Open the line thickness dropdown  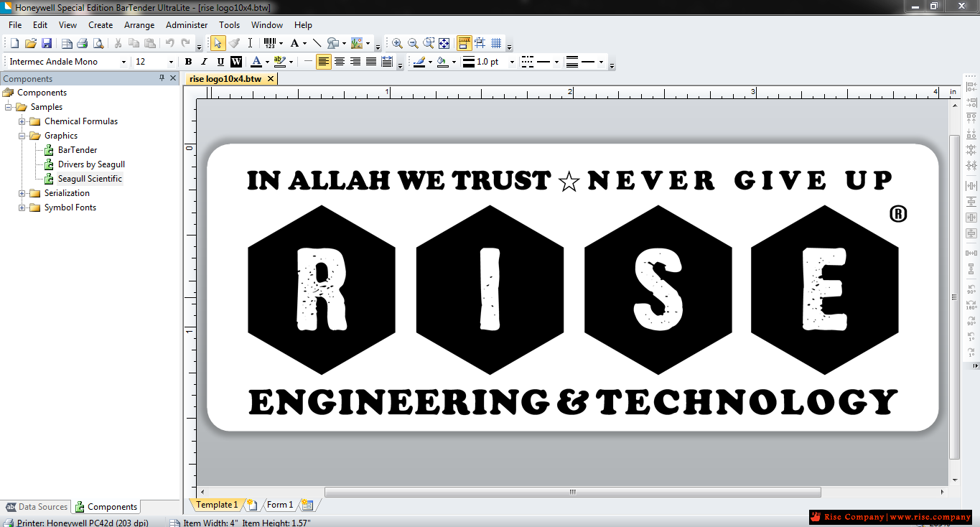[x=512, y=62]
